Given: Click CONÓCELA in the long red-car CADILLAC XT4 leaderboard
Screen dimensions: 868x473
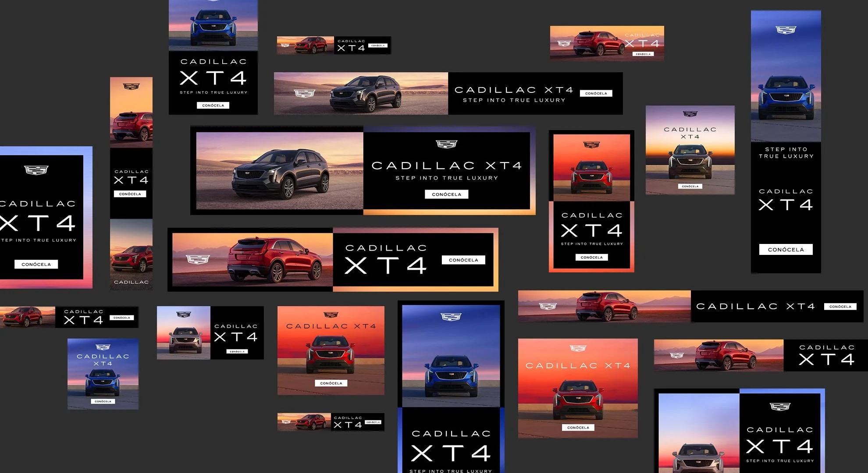Looking at the screenshot, I should click(x=840, y=307).
